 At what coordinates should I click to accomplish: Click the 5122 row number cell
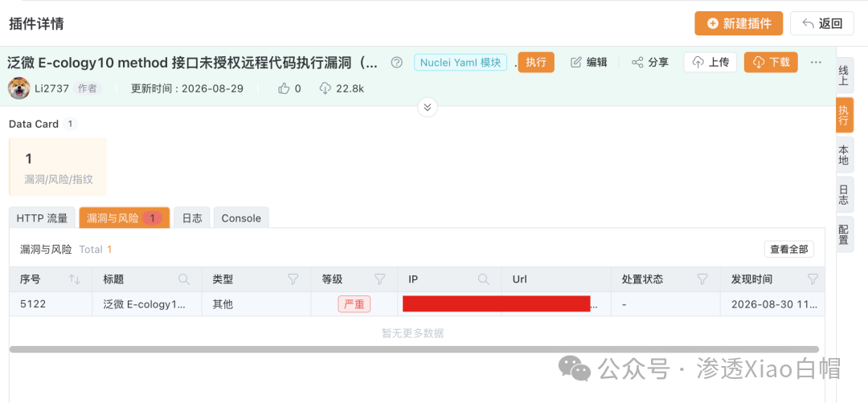(51, 304)
